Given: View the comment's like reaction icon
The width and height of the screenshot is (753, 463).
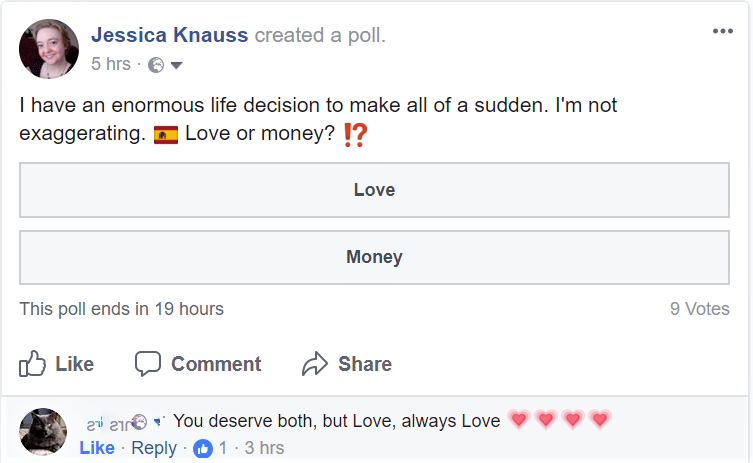Looking at the screenshot, I should pyautogui.click(x=203, y=448).
